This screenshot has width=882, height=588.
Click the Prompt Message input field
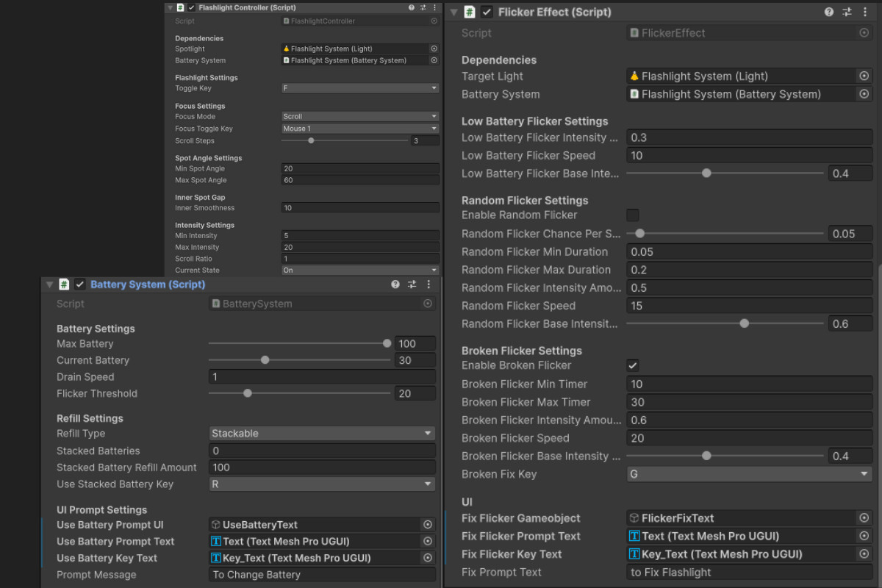click(322, 575)
